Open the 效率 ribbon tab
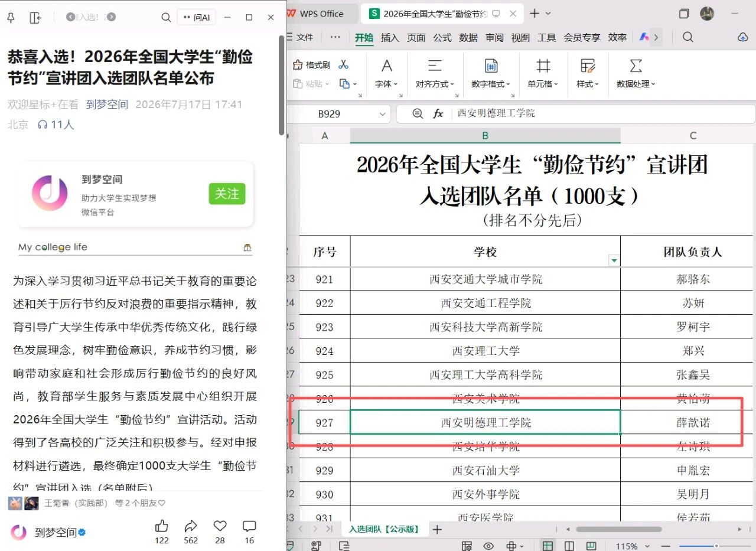This screenshot has width=756, height=551. pos(617,38)
